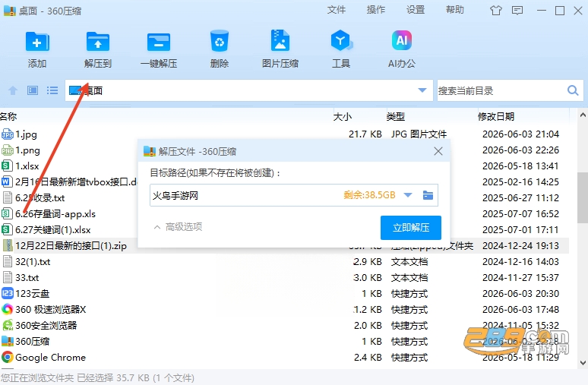Click the search magnifier icon

pyautogui.click(x=573, y=90)
